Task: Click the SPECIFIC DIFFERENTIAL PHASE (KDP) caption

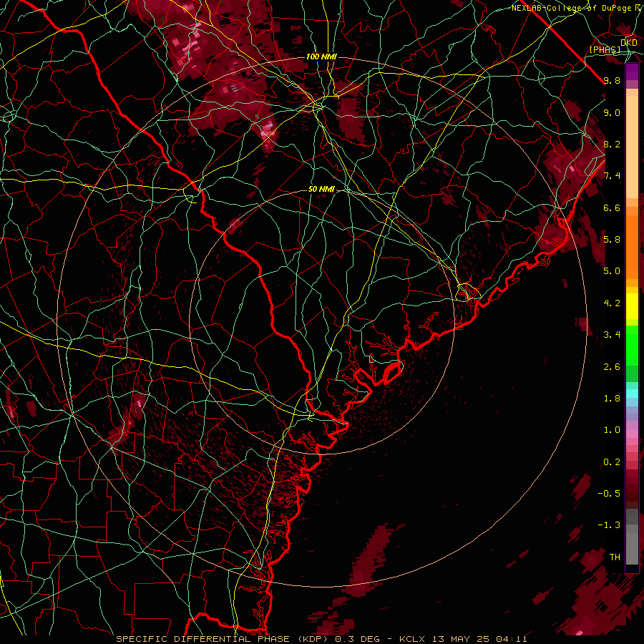Action: coord(223,639)
